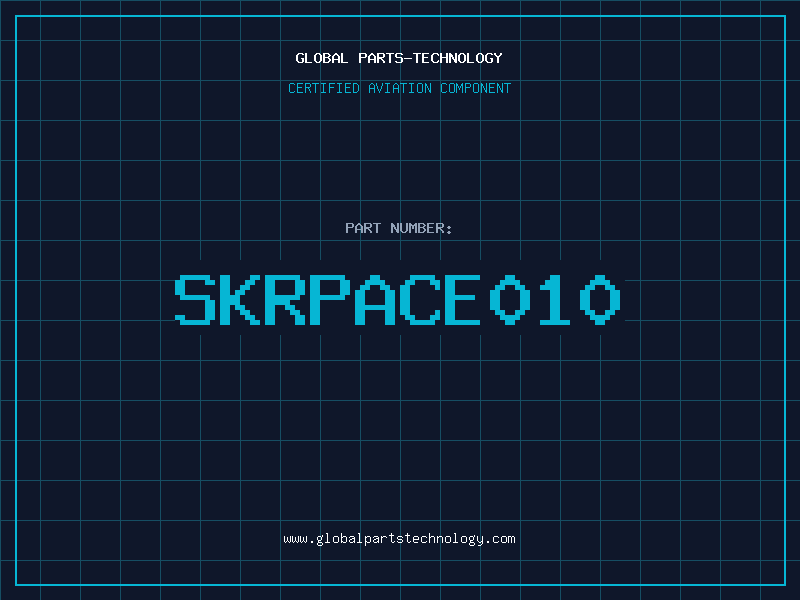Click the website link www.globalpartstechnology.com
Viewport: 800px width, 600px height.
[x=399, y=539]
